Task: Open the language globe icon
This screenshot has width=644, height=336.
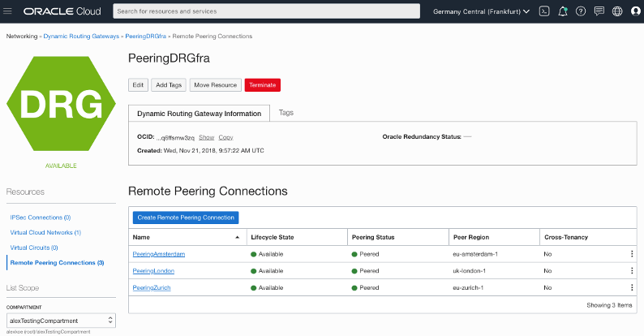Action: (617, 11)
